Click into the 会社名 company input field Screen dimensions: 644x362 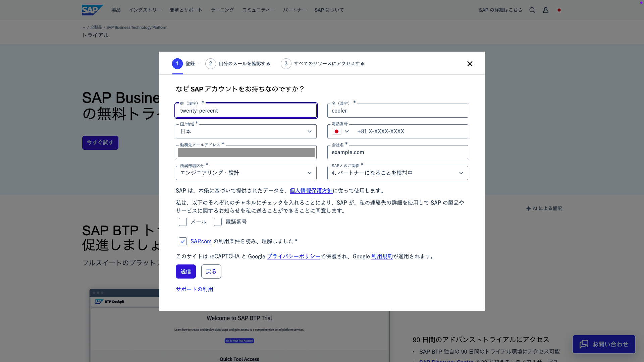[x=397, y=153]
